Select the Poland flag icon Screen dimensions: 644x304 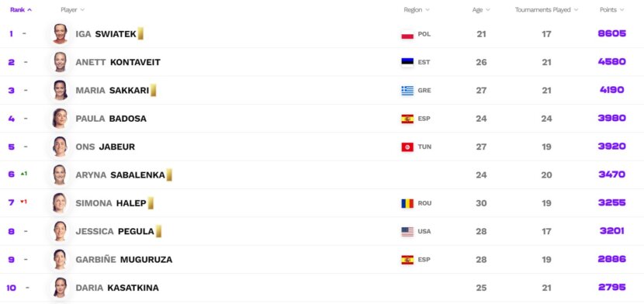pos(407,34)
